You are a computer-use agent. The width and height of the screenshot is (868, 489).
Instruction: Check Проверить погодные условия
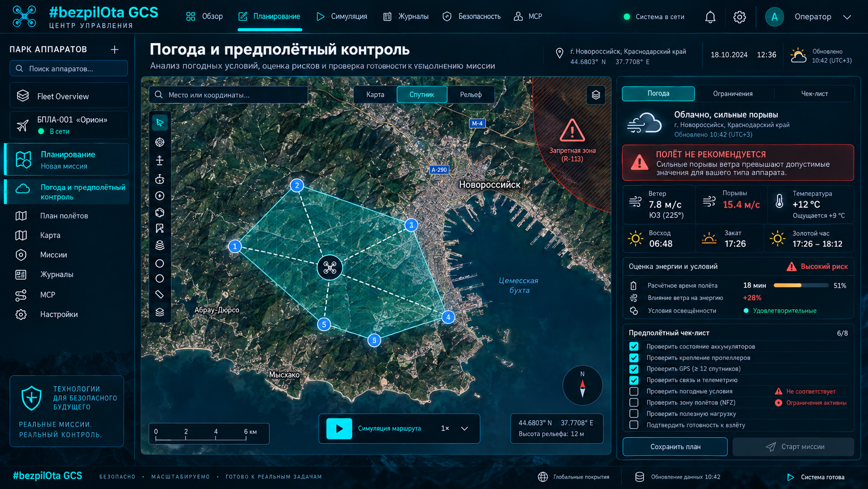click(634, 391)
